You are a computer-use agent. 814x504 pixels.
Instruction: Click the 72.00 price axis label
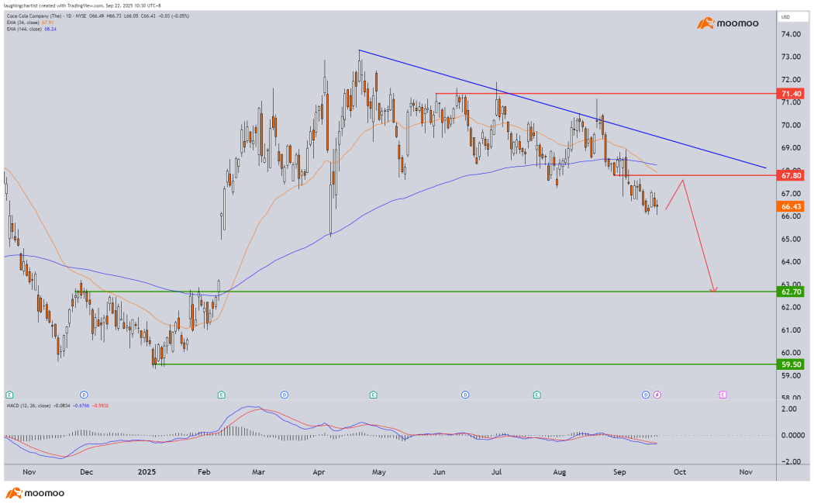coord(792,80)
